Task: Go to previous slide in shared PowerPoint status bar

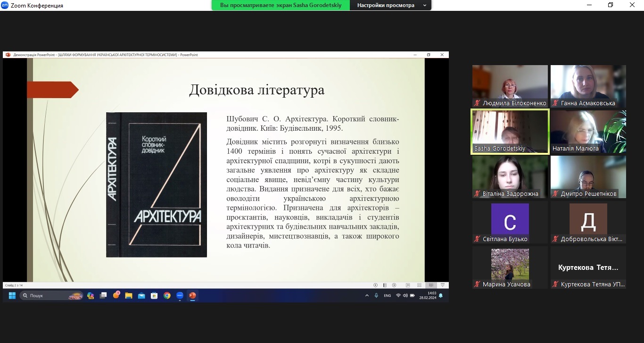Action: pos(376,285)
